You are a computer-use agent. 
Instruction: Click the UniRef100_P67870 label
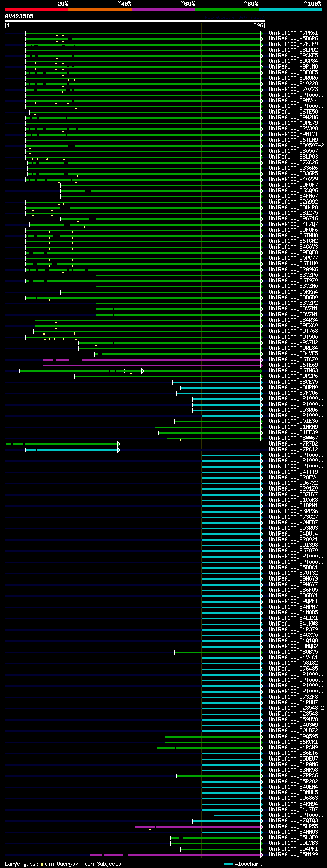click(293, 551)
